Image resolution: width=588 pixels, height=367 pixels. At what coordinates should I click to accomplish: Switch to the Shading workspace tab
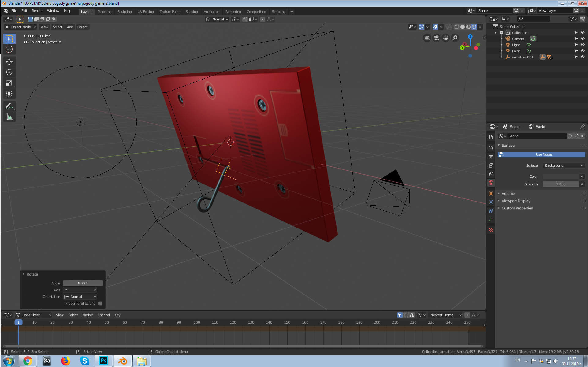(x=192, y=12)
